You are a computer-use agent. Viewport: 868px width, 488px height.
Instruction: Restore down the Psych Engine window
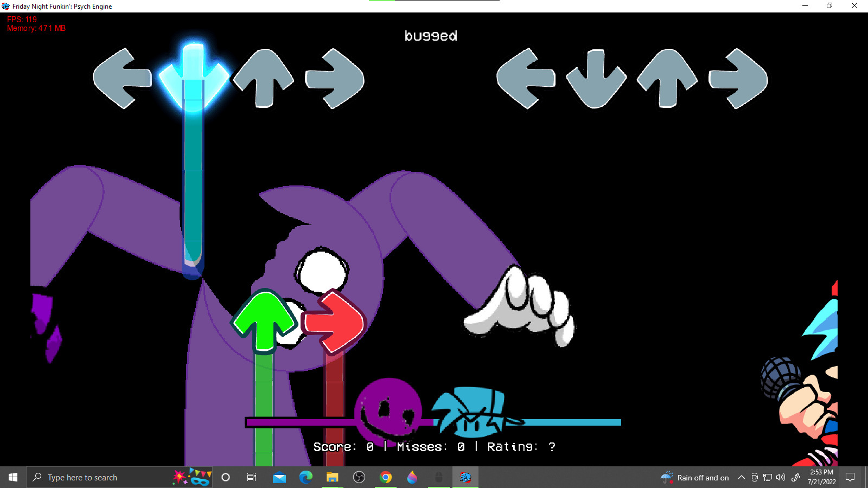pos(829,6)
